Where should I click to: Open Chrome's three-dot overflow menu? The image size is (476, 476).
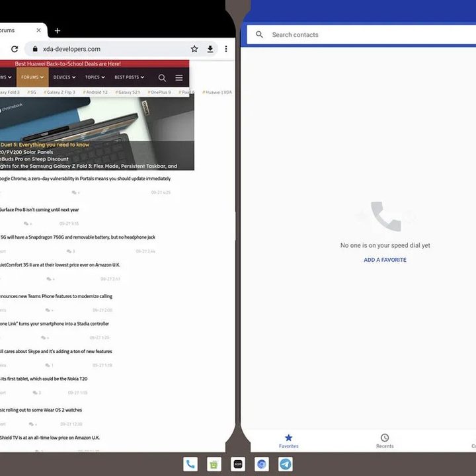click(226, 49)
